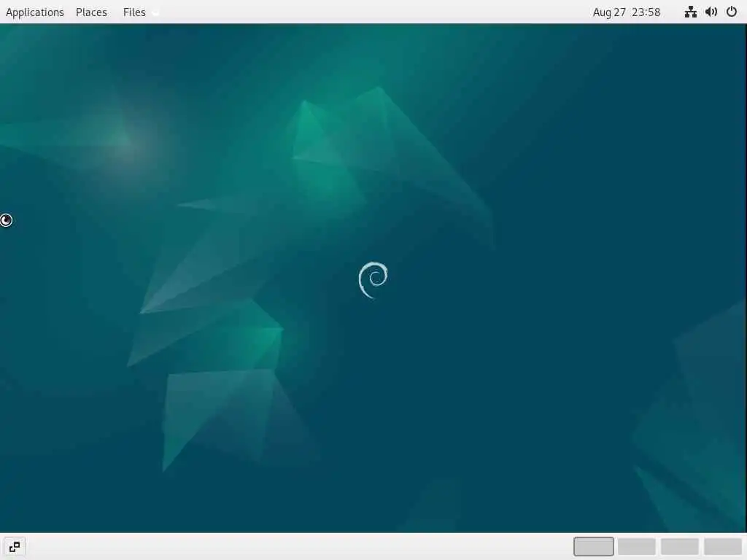Open the power menu icon
Image resolution: width=747 pixels, height=560 pixels.
[732, 12]
